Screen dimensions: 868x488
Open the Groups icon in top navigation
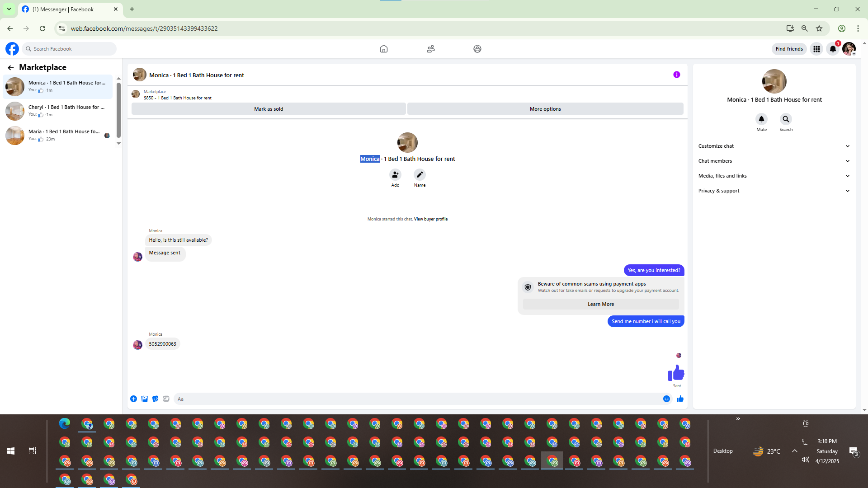pyautogui.click(x=477, y=49)
